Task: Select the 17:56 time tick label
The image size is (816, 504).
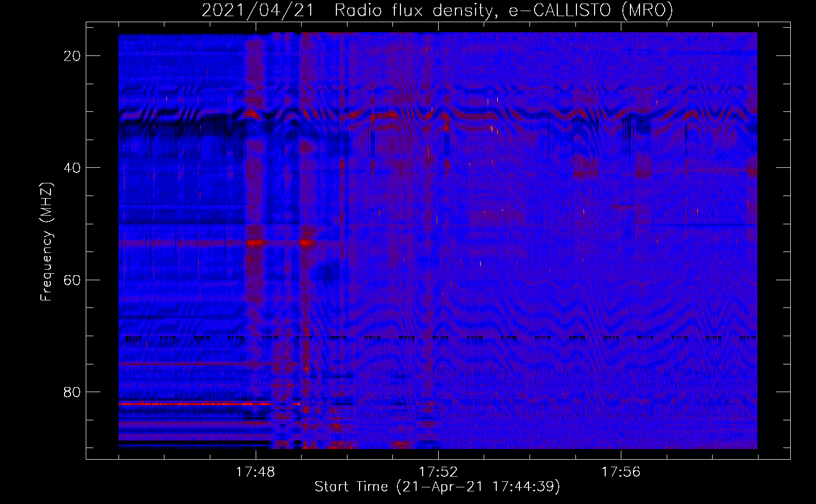Action: click(621, 472)
